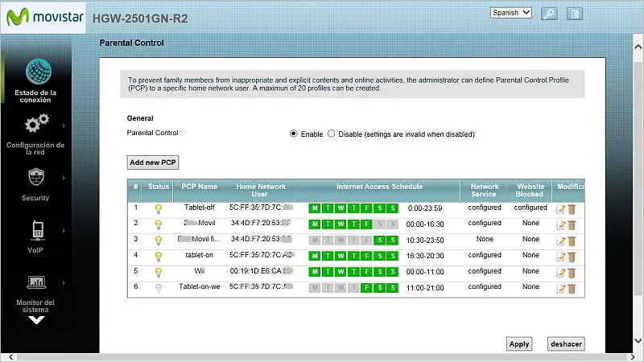Delete the Tablet-on-we profile
Viewport: 644px width, 362px height.
pos(572,289)
